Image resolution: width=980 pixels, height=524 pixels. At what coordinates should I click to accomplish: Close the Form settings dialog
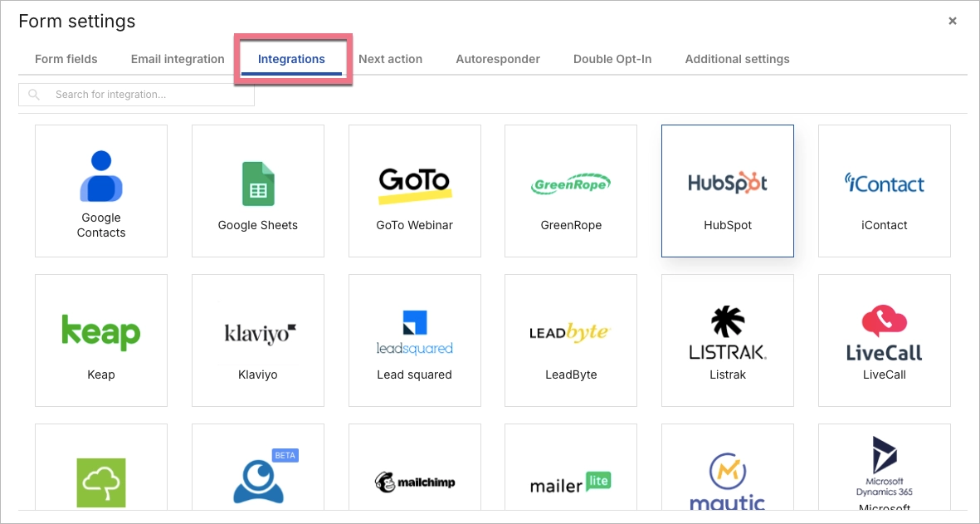tap(952, 21)
